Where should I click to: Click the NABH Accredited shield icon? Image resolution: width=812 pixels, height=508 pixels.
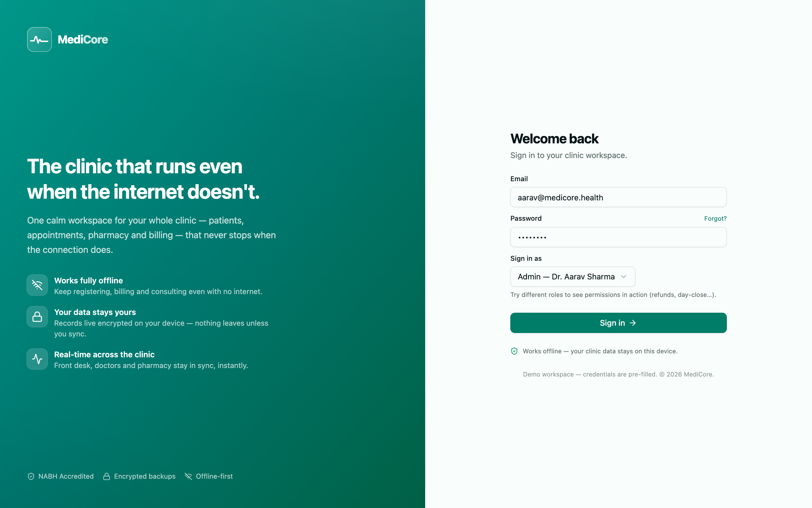(x=31, y=476)
